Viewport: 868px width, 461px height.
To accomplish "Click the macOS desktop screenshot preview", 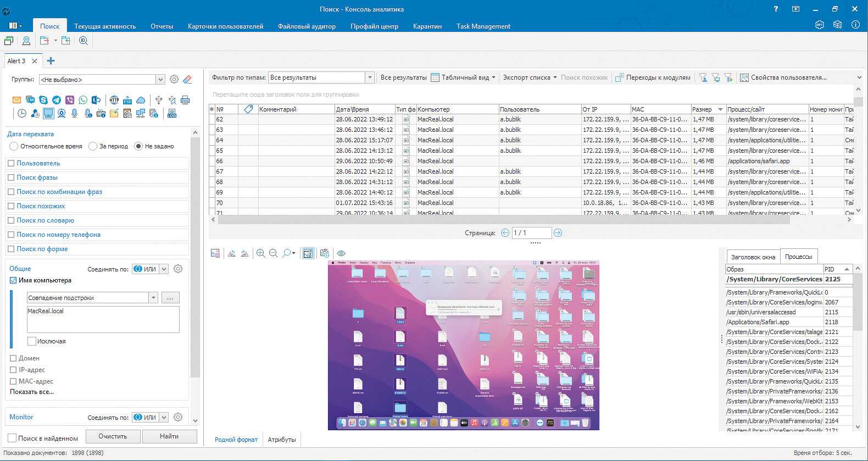I will (x=463, y=345).
